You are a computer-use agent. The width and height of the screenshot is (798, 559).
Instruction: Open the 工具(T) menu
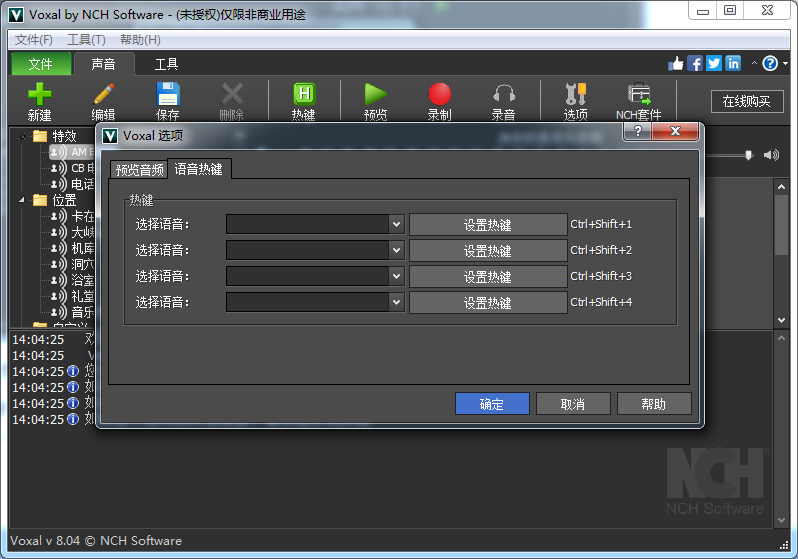[x=86, y=40]
